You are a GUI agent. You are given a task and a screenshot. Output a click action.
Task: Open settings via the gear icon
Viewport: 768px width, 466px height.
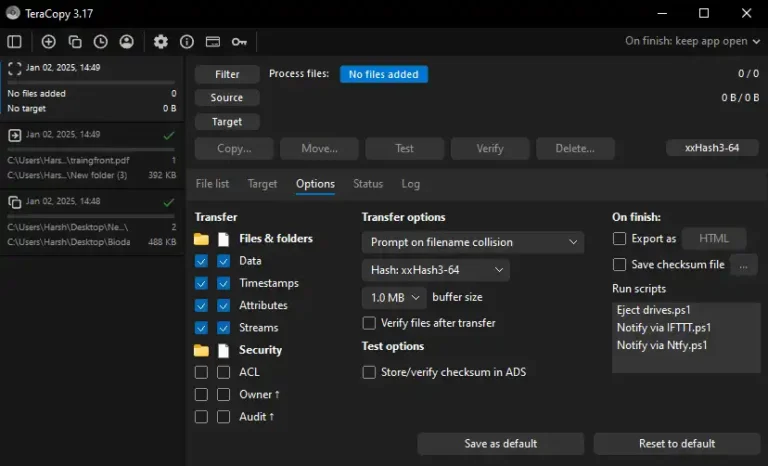tap(161, 42)
